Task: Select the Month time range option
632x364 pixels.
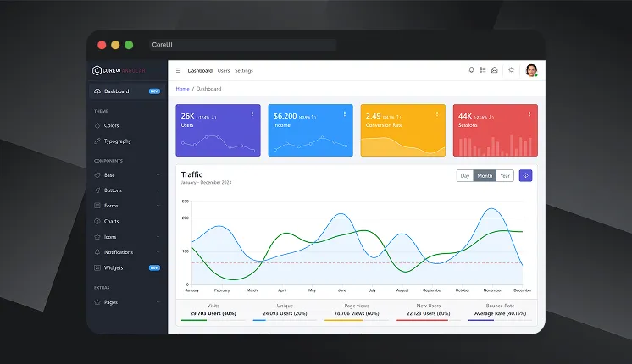Action: click(485, 176)
